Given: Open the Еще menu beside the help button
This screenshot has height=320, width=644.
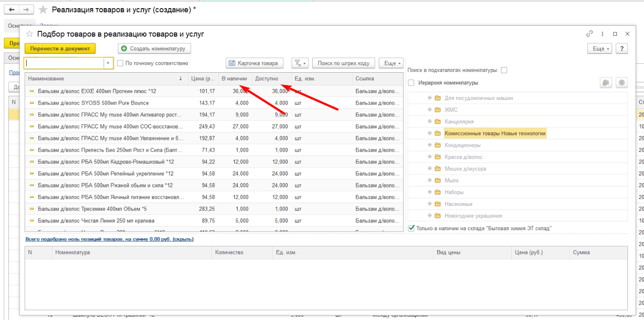Looking at the screenshot, I should pos(599,48).
